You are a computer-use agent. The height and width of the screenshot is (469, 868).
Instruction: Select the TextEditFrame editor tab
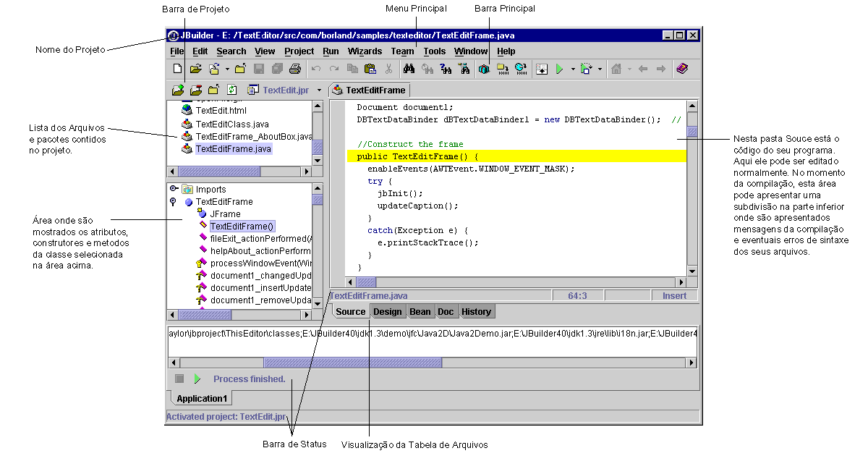point(369,90)
